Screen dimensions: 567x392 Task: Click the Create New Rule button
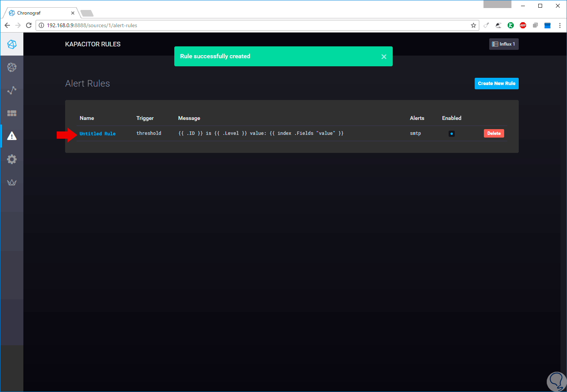click(497, 84)
